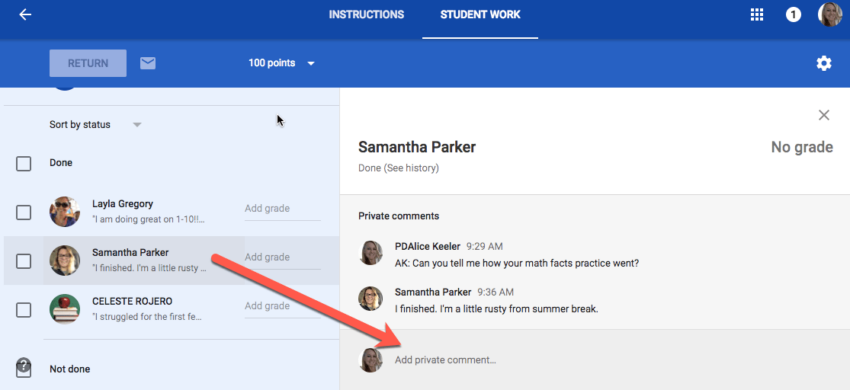Email students with the envelope icon
The image size is (850, 390).
click(x=147, y=63)
